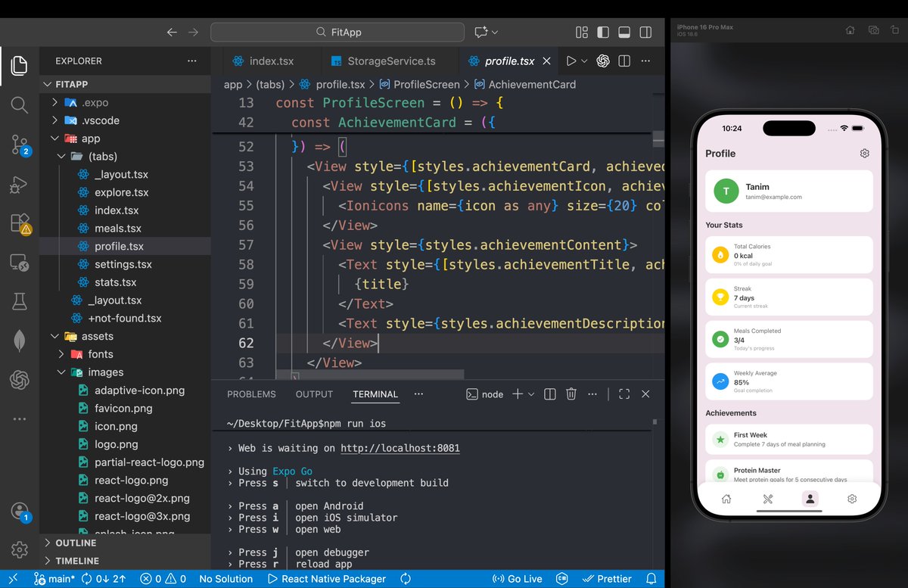Show more panel tabs
Image resolution: width=908 pixels, height=588 pixels.
[418, 394]
